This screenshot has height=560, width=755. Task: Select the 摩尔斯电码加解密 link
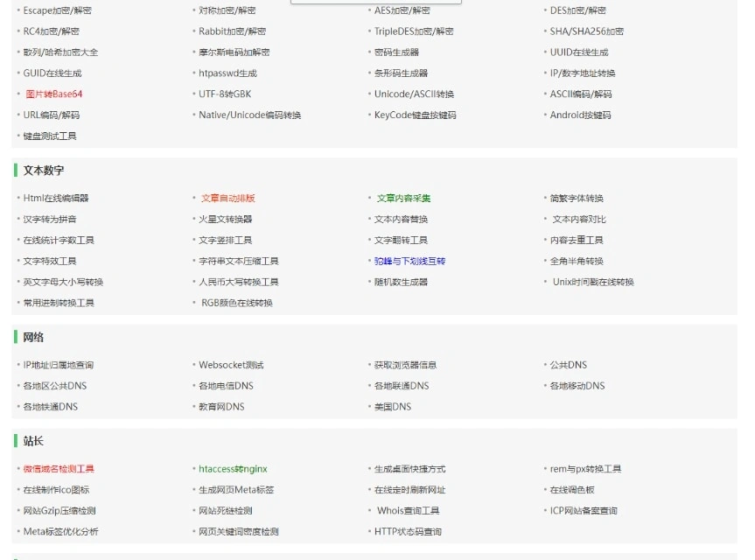234,52
